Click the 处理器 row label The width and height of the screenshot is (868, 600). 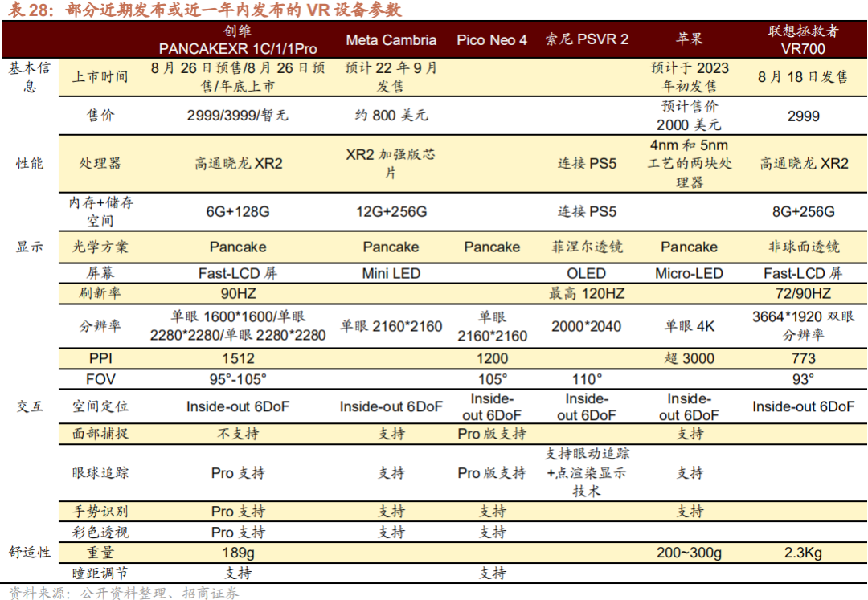[x=100, y=163]
